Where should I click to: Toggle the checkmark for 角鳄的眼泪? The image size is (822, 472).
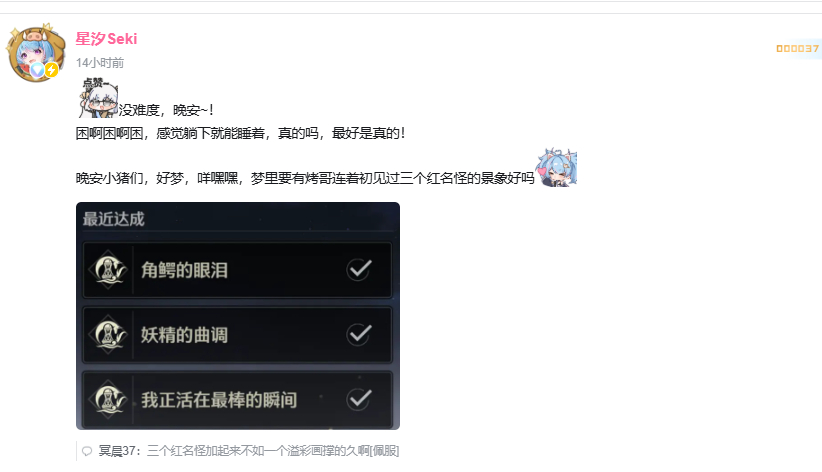click(x=359, y=270)
